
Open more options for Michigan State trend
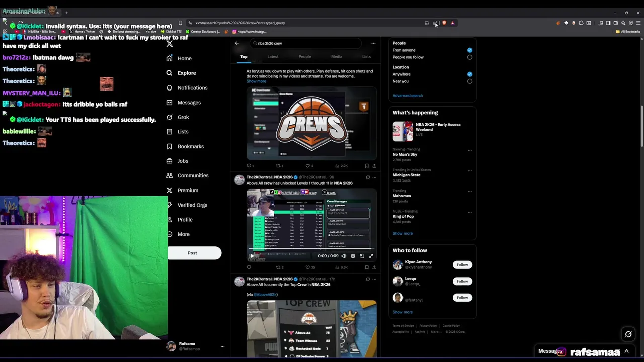(470, 170)
